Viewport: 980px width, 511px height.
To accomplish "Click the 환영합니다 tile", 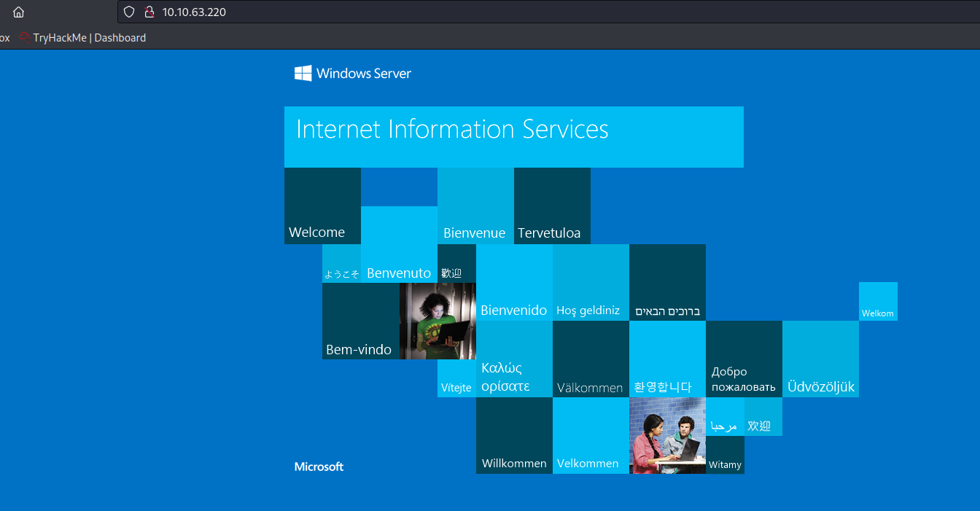I will [667, 359].
